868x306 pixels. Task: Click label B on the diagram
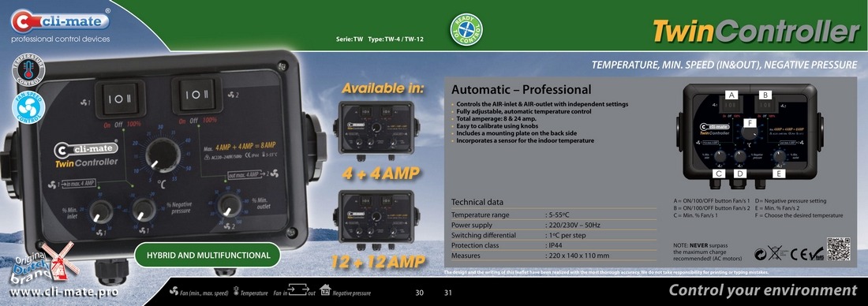click(x=765, y=95)
